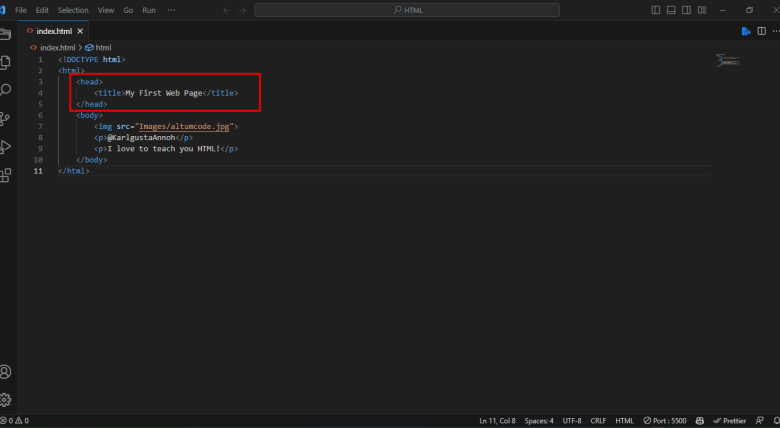Image resolution: width=780 pixels, height=428 pixels.
Task: Follow the Images/altumcode.jpg link
Action: pos(184,126)
